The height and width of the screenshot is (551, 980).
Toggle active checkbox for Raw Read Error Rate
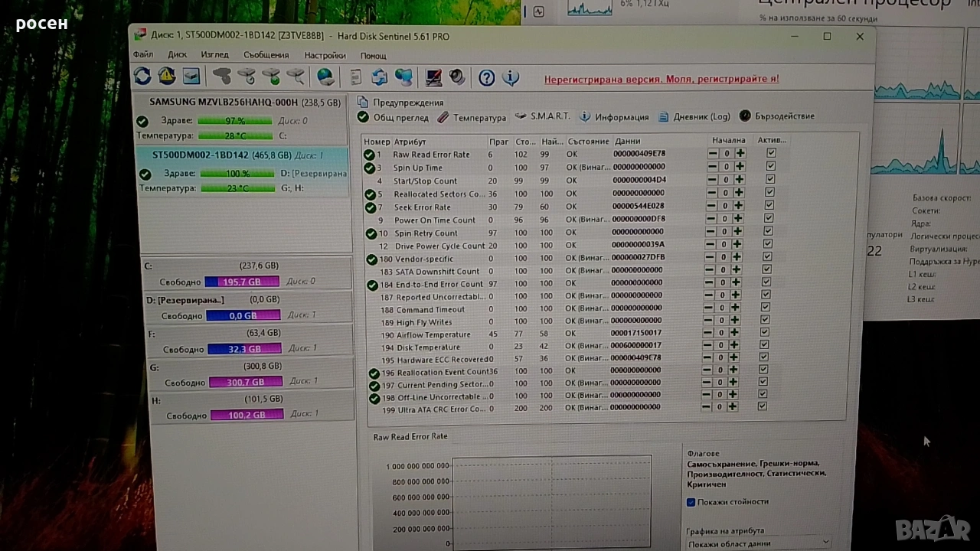click(771, 153)
